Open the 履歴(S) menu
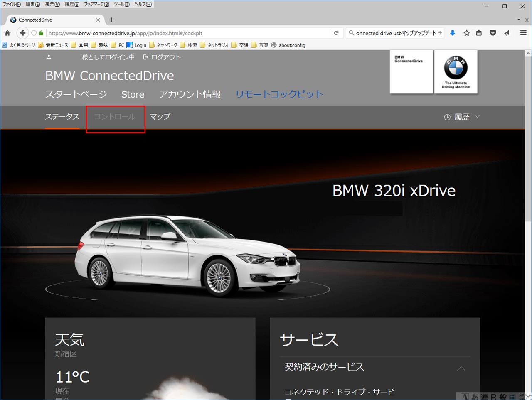The image size is (532, 400). [72, 4]
